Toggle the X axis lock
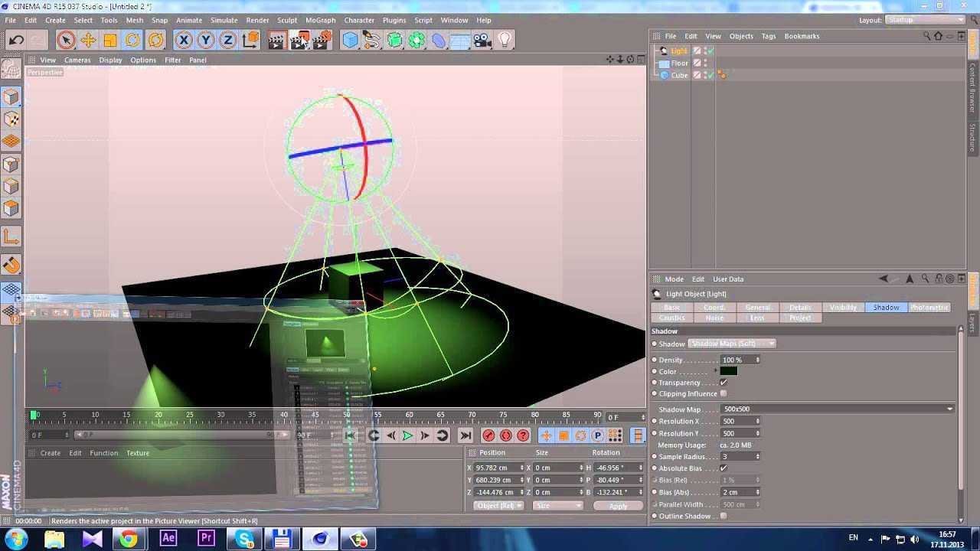 click(183, 40)
